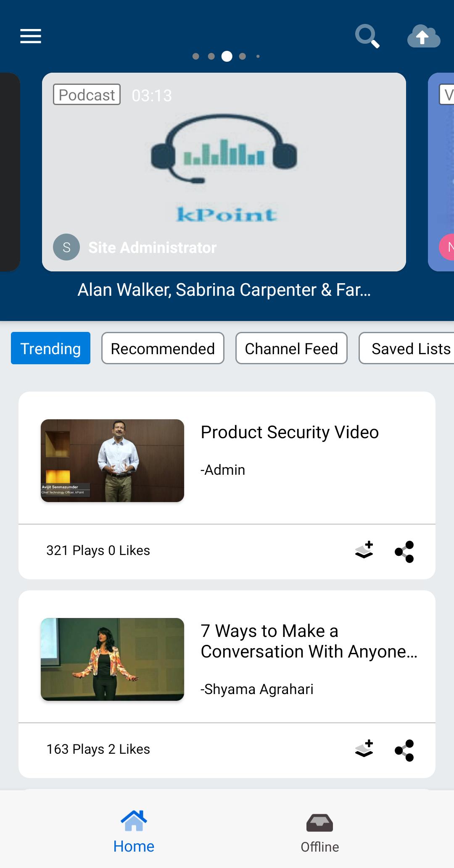Add Product Security Video to a list
454x868 pixels.
pos(364,550)
